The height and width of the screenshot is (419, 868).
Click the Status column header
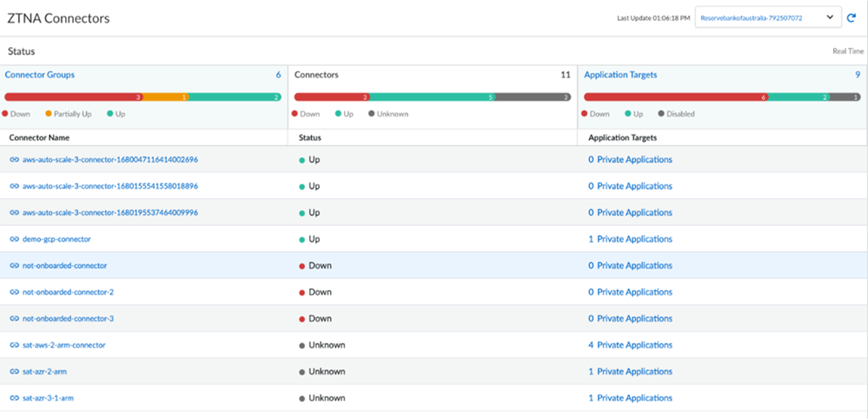point(311,137)
